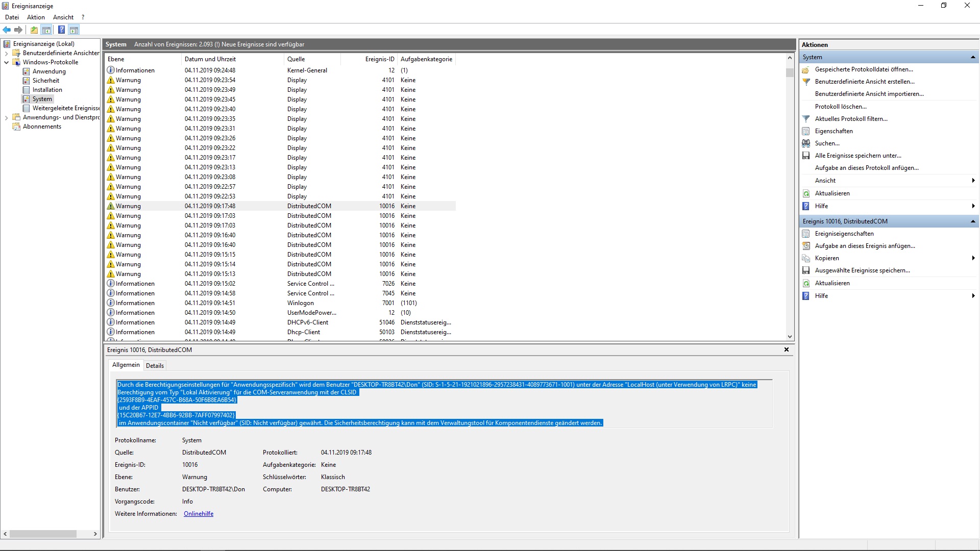Click binoculars icon next to Suchen
The image size is (980, 551).
(x=806, y=143)
